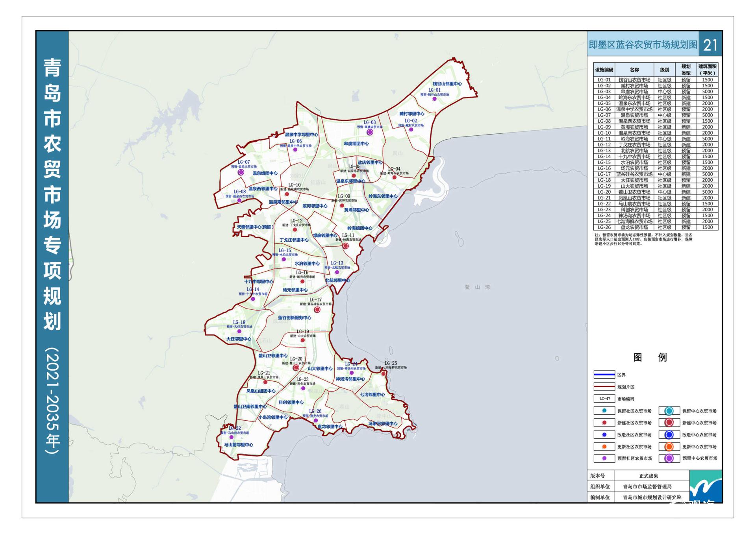The height and width of the screenshot is (534, 756).
Task: Click the wave logo beside the 版本号 block
Action: (706, 486)
